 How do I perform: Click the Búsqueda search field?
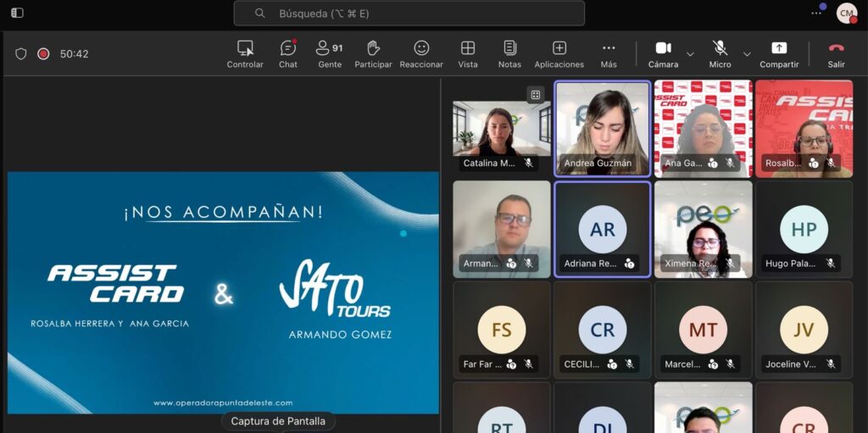click(409, 14)
